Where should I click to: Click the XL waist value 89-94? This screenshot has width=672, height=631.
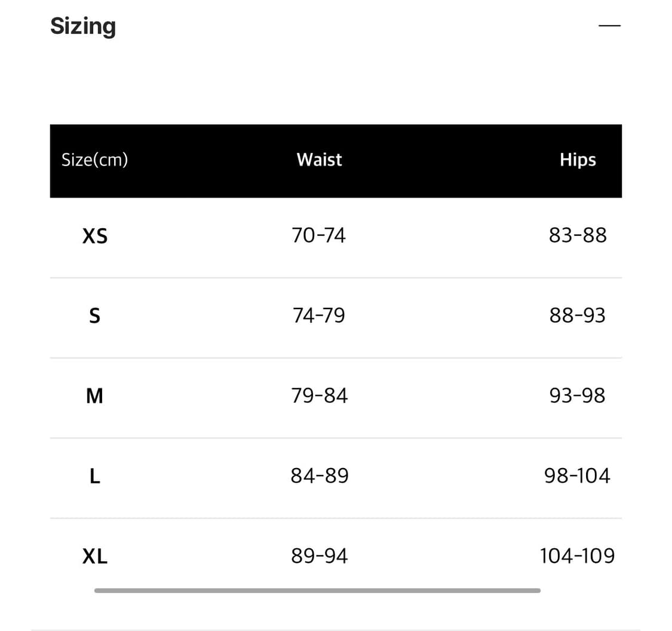tap(320, 556)
